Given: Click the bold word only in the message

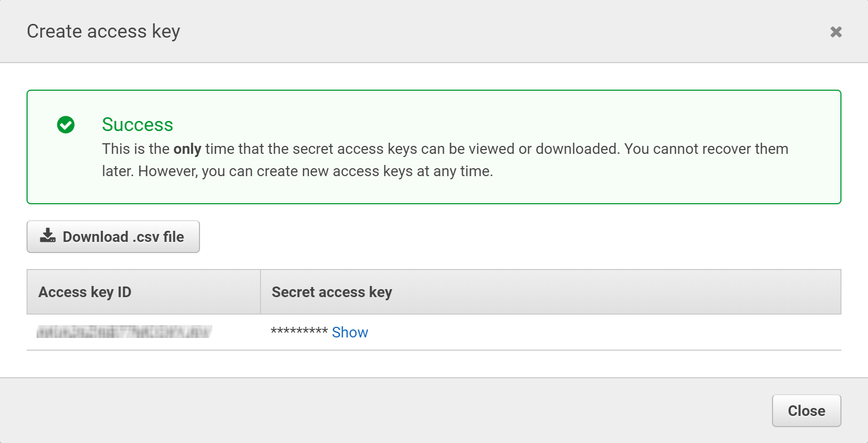Looking at the screenshot, I should [x=187, y=149].
